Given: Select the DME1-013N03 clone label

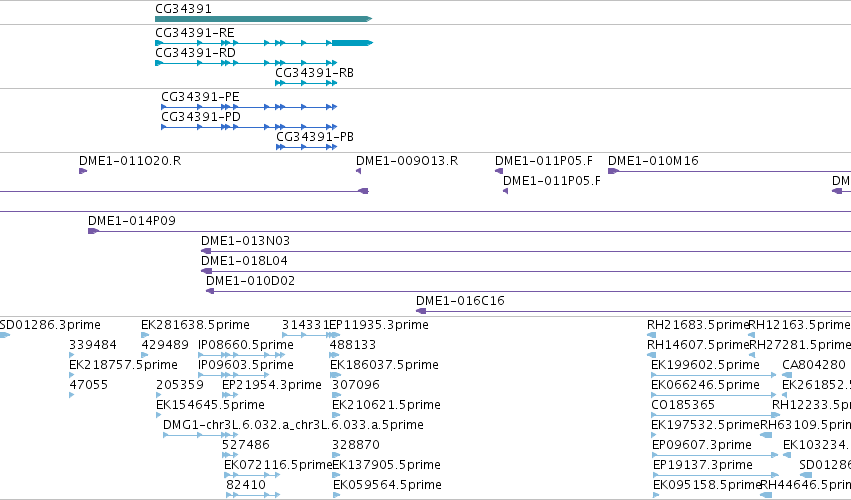Looking at the screenshot, I should (x=245, y=241).
